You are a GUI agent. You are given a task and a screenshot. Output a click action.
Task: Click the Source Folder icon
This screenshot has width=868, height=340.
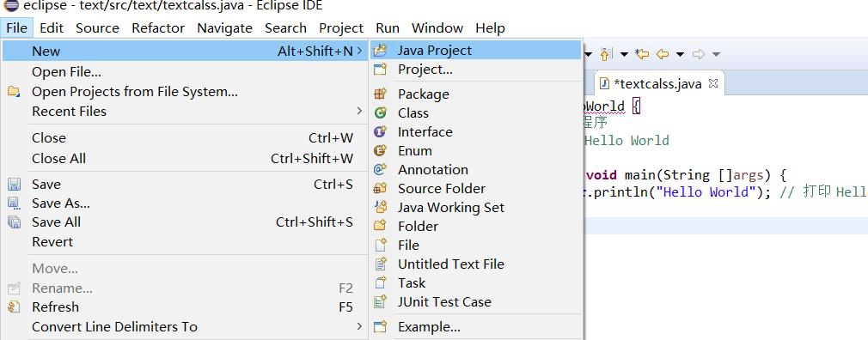pos(380,189)
